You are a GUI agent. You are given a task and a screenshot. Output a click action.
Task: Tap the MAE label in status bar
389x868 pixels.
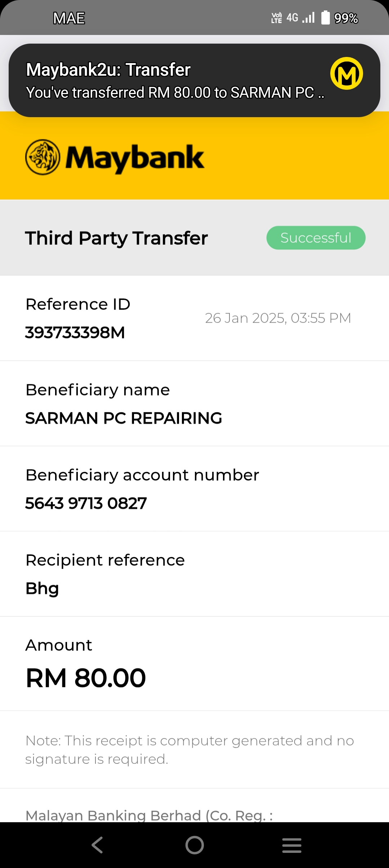(69, 18)
